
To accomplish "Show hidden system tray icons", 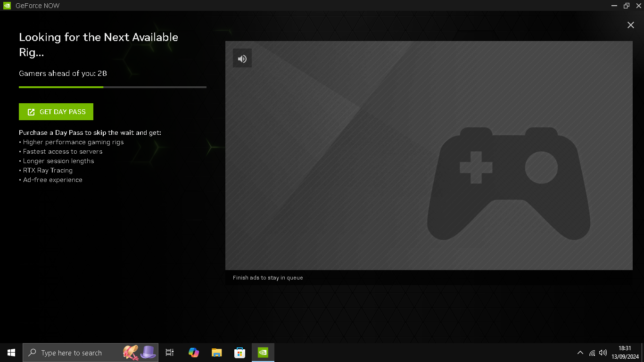I will [x=580, y=353].
